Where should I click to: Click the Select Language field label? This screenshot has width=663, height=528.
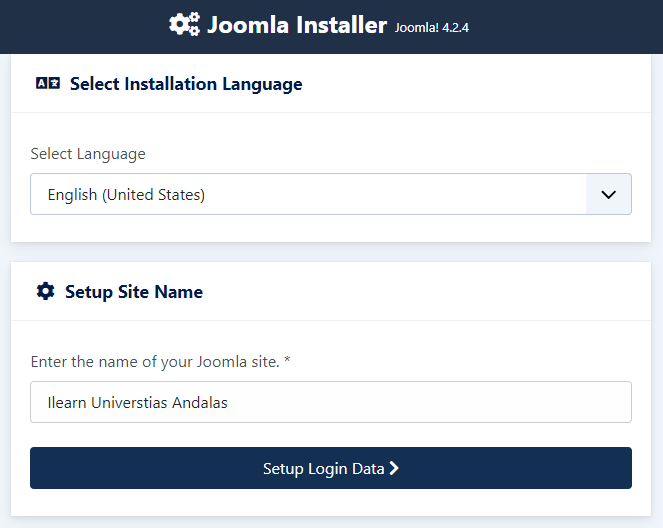click(88, 154)
